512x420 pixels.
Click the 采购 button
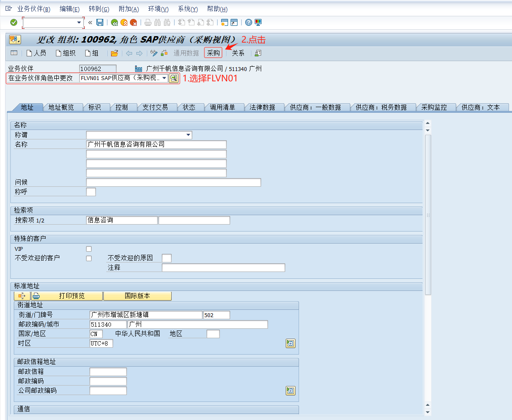coord(213,53)
